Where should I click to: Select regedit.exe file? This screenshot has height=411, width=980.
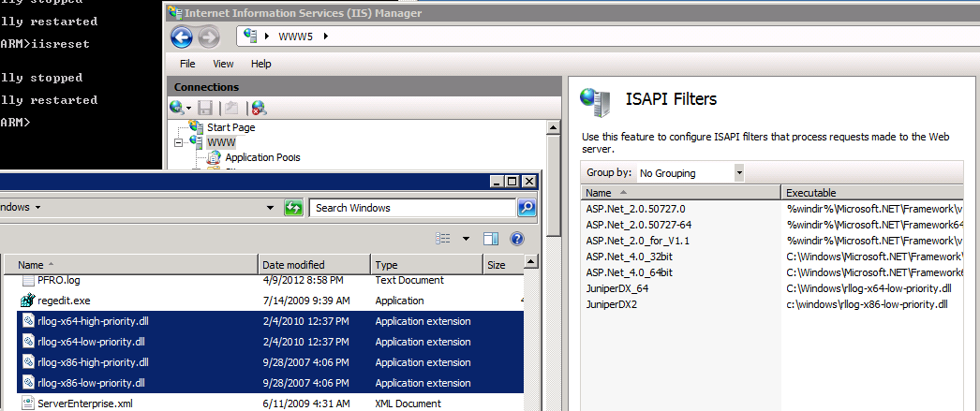pyautogui.click(x=64, y=301)
